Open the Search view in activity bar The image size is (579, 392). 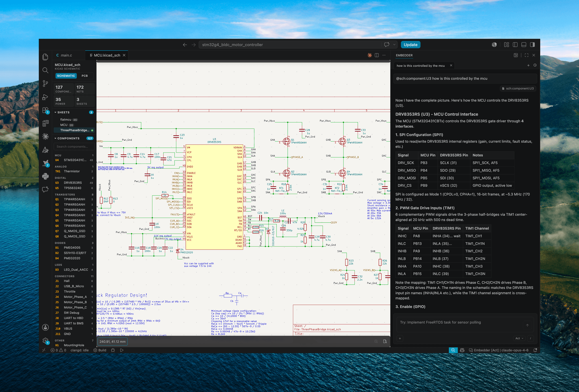coord(45,70)
